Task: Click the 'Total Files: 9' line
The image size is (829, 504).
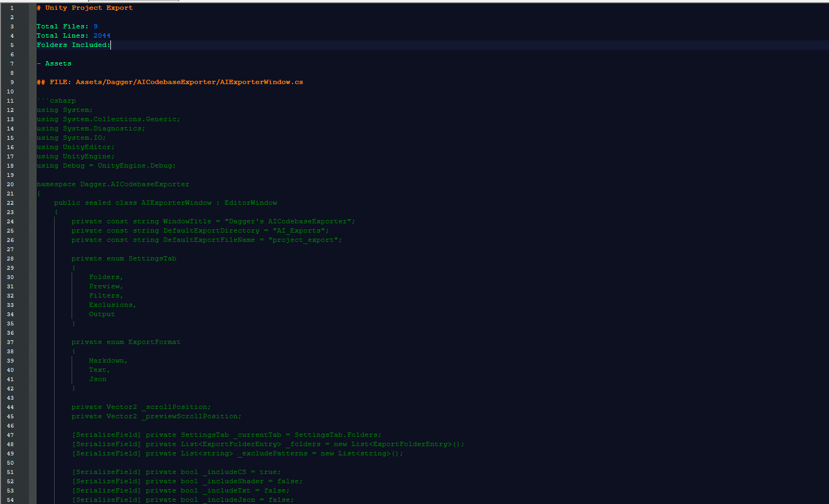Action: click(66, 26)
